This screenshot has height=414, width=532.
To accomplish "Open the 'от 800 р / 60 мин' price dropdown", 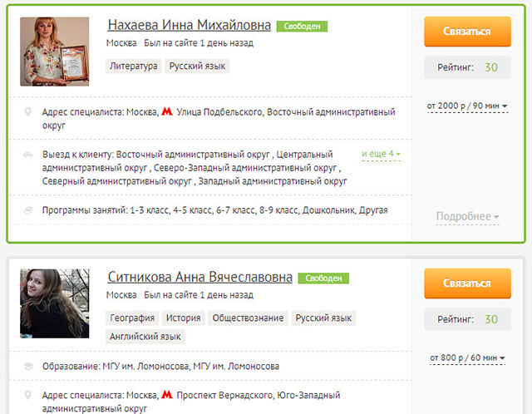I will [467, 358].
